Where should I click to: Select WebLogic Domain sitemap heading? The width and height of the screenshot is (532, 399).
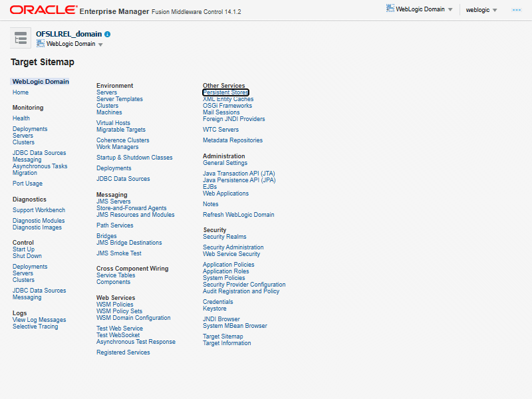pos(41,82)
